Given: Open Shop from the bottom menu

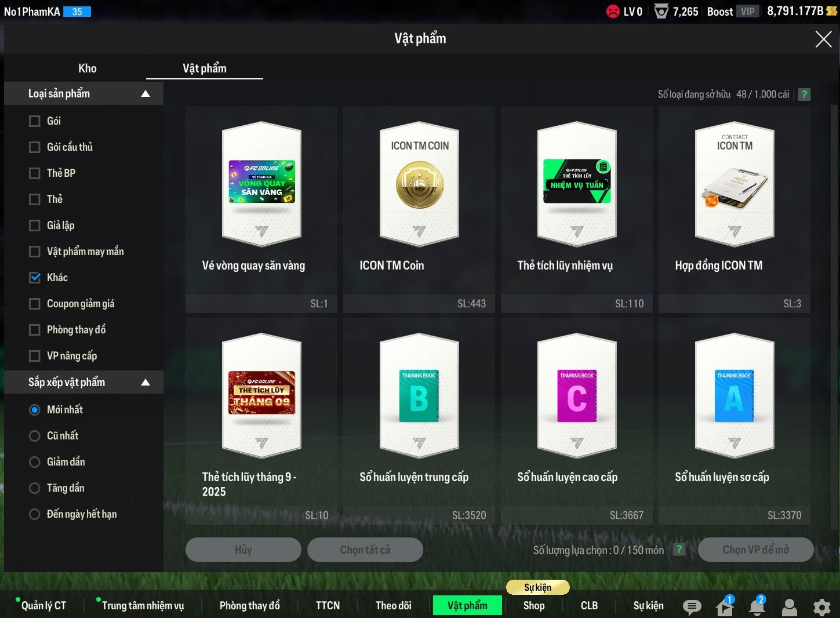Looking at the screenshot, I should 534,605.
